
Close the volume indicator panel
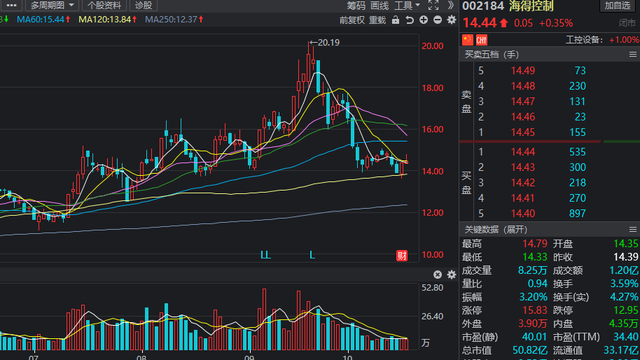[438, 275]
